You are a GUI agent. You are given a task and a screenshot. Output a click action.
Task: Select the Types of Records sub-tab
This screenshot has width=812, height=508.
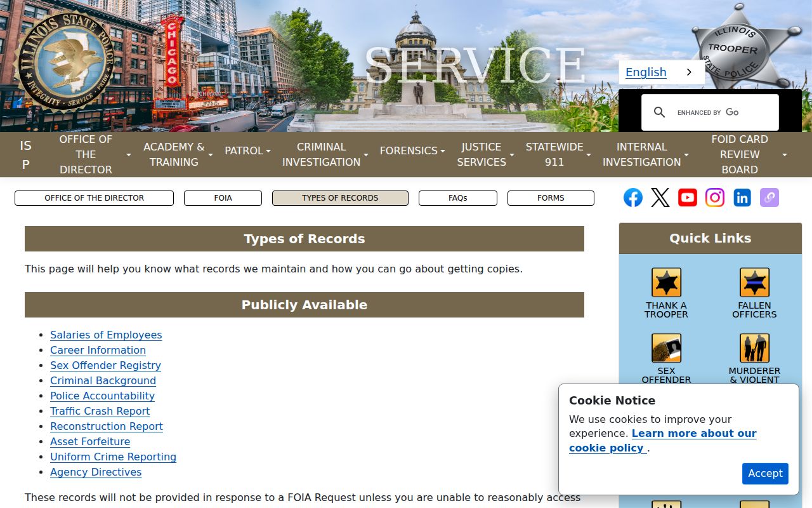[x=340, y=198]
